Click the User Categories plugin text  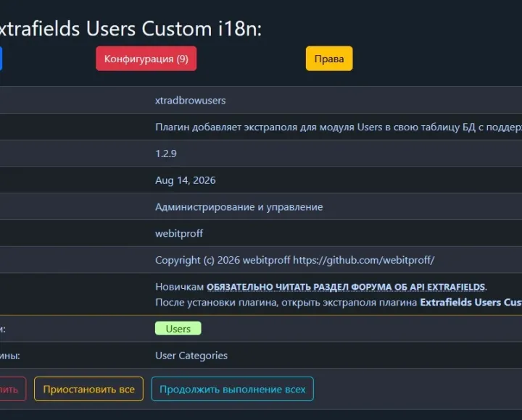pyautogui.click(x=191, y=356)
